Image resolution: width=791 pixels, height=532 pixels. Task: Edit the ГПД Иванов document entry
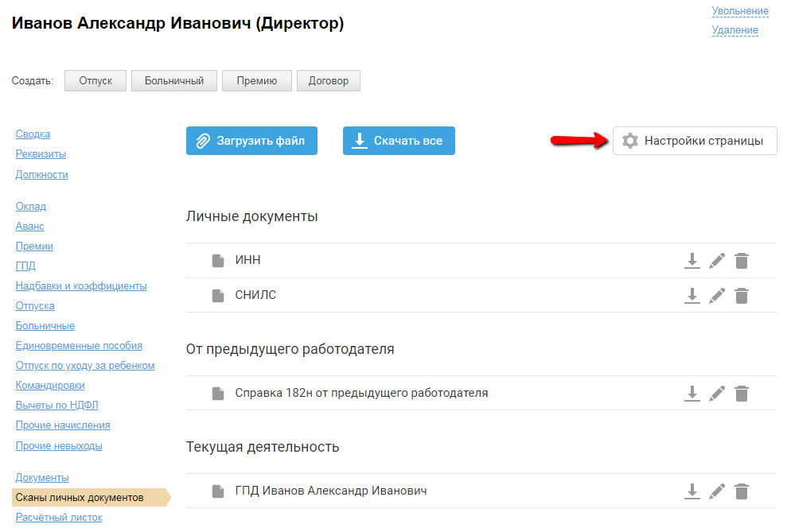coord(717,491)
